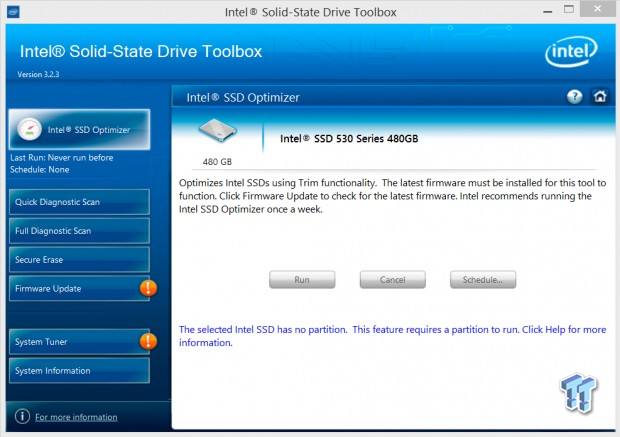Click the no partition warning message
The image size is (620, 437).
click(x=392, y=336)
